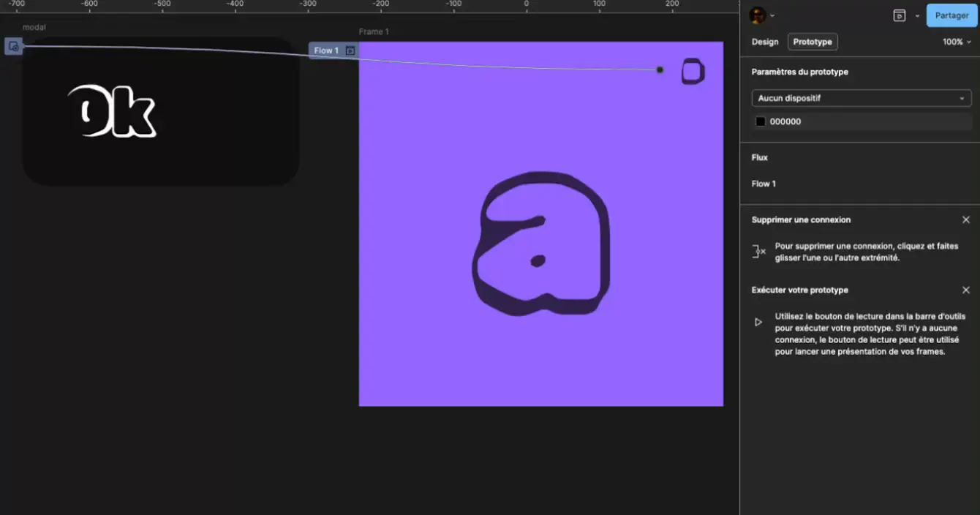Viewport: 980px width, 515px height.
Task: Select the small rounded square in the purple frame
Action: coord(693,72)
